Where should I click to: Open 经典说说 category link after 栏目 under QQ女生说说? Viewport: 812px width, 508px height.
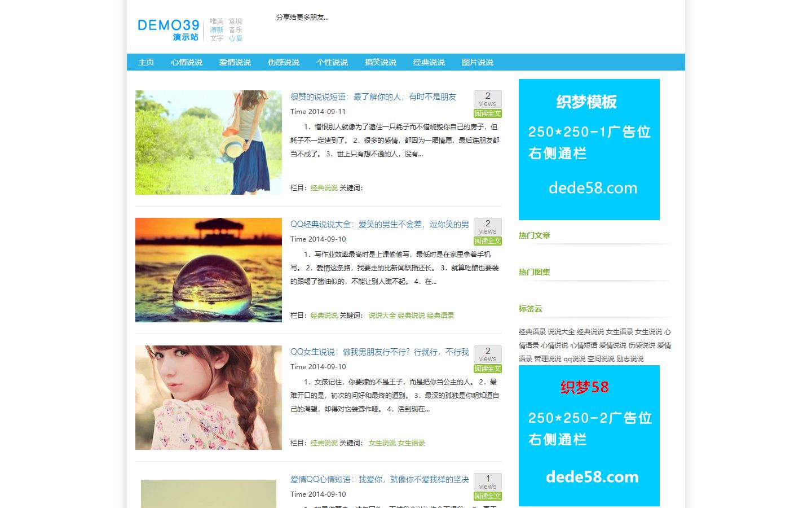(x=324, y=443)
